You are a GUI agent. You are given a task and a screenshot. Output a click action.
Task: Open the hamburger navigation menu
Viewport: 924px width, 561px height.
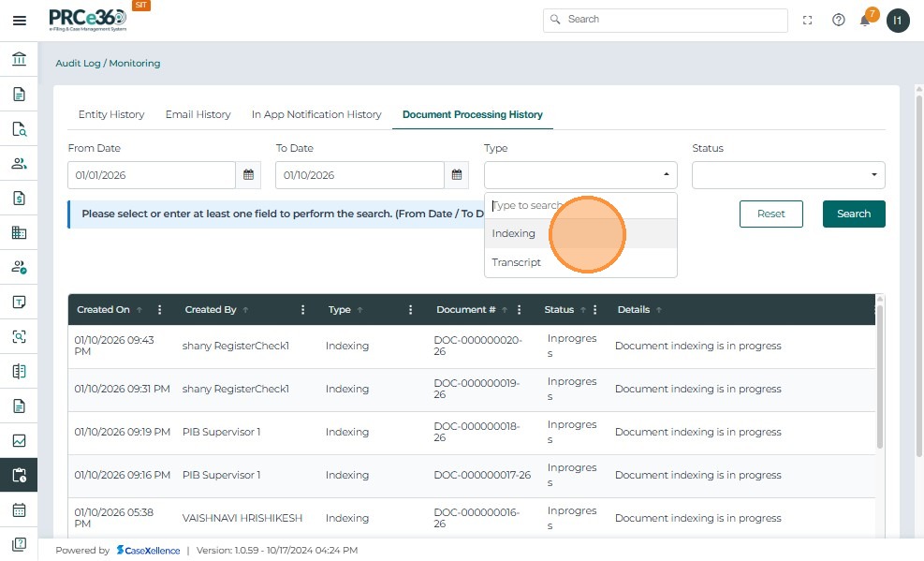click(x=19, y=21)
